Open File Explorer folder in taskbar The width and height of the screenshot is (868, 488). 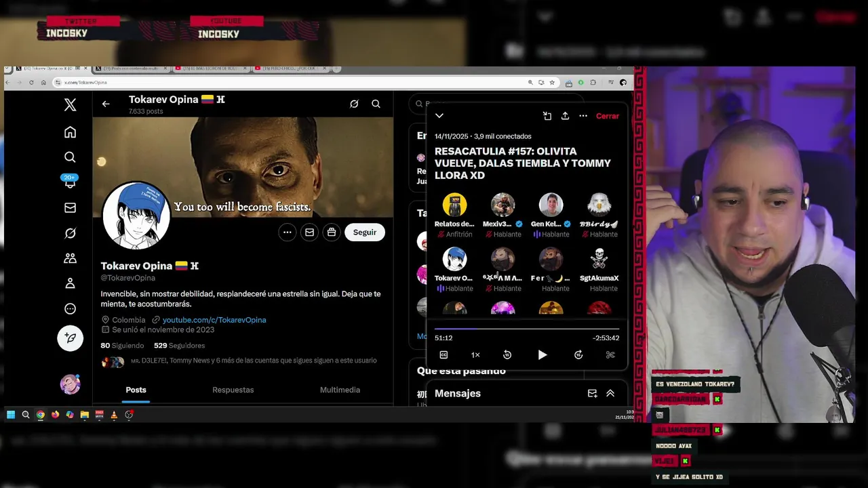click(85, 415)
